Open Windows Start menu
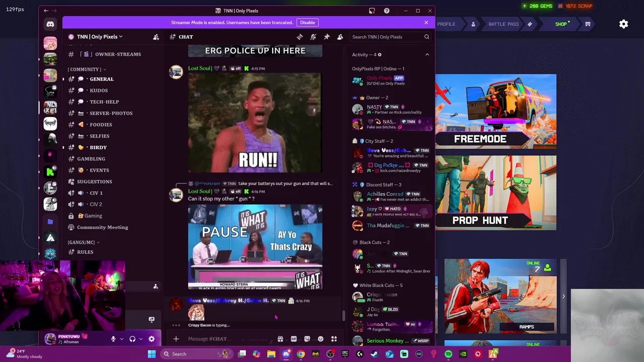Viewport: 644px width, 362px height. [x=151, y=354]
